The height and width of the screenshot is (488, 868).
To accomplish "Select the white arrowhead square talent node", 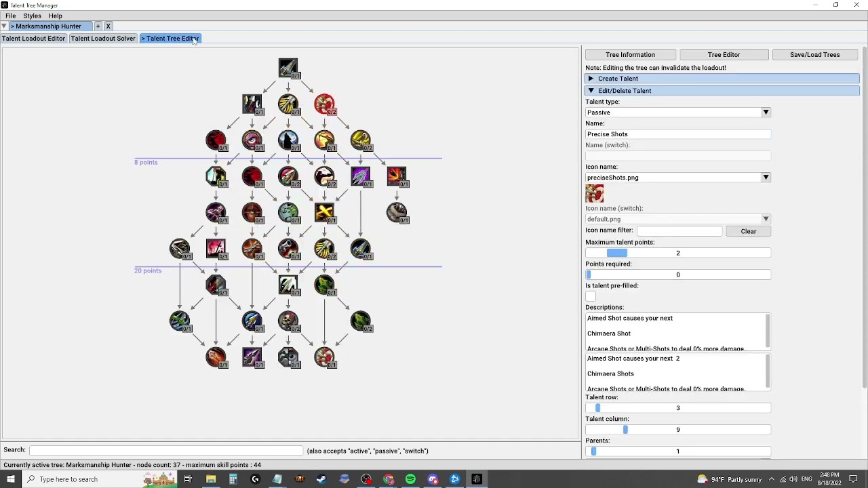I will coord(288,285).
